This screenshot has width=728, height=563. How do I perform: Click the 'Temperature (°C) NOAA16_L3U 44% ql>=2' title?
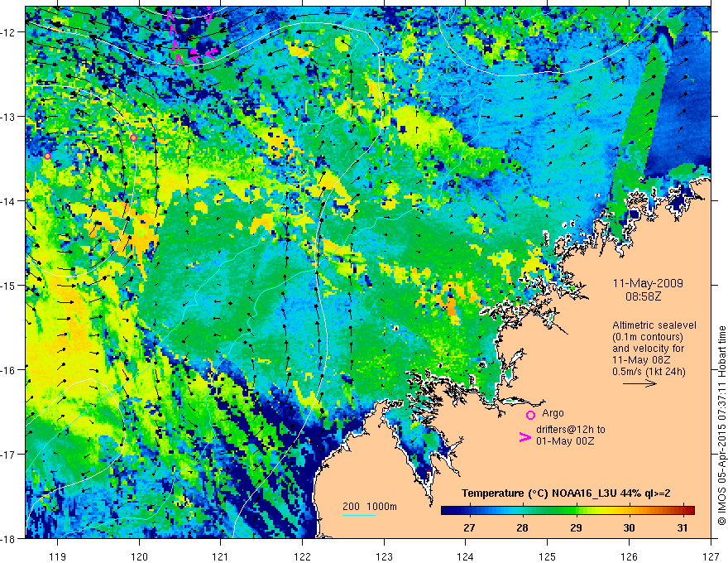point(566,493)
